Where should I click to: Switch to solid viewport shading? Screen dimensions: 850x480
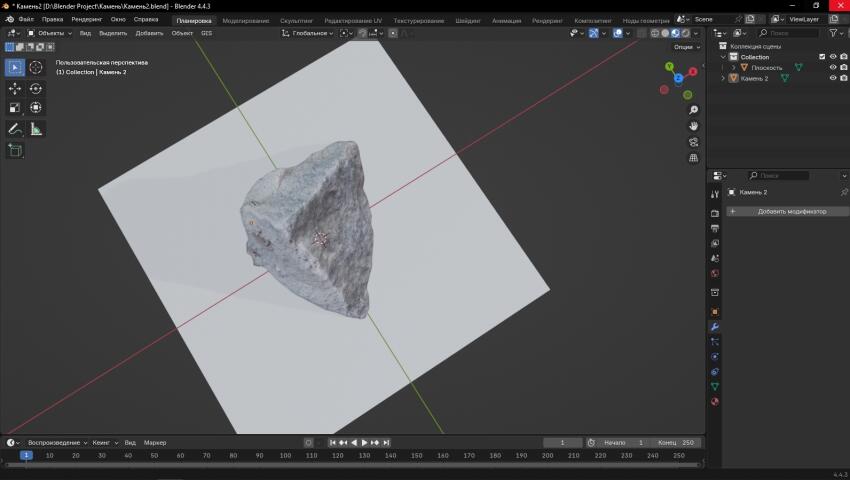point(665,33)
